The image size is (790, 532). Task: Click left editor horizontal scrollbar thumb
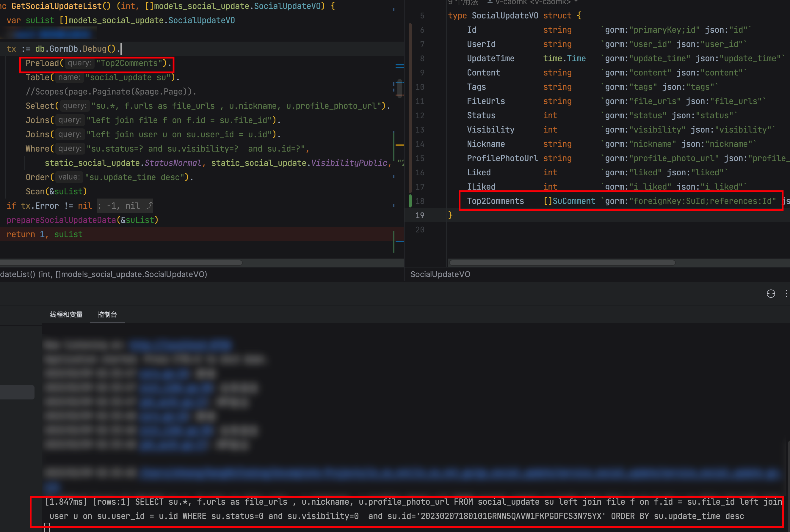click(120, 263)
